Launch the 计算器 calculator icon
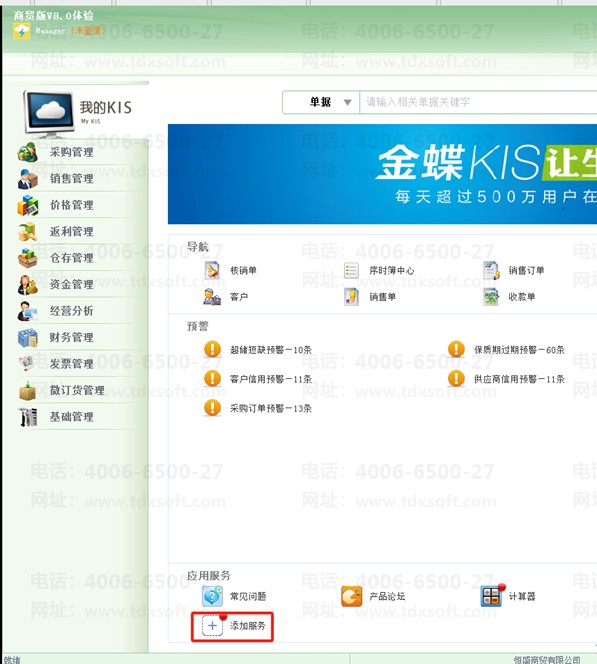Screen dimensions: 597x664 (x=492, y=596)
